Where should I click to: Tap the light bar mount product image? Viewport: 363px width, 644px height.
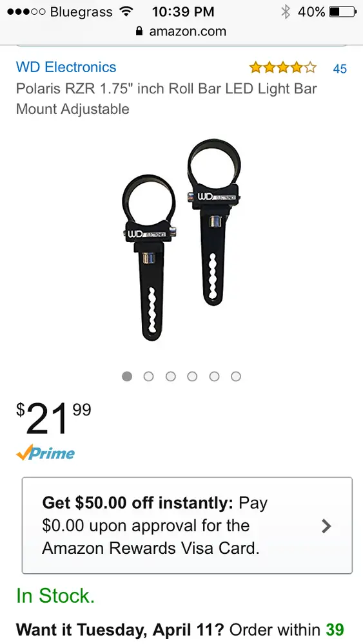click(x=181, y=240)
